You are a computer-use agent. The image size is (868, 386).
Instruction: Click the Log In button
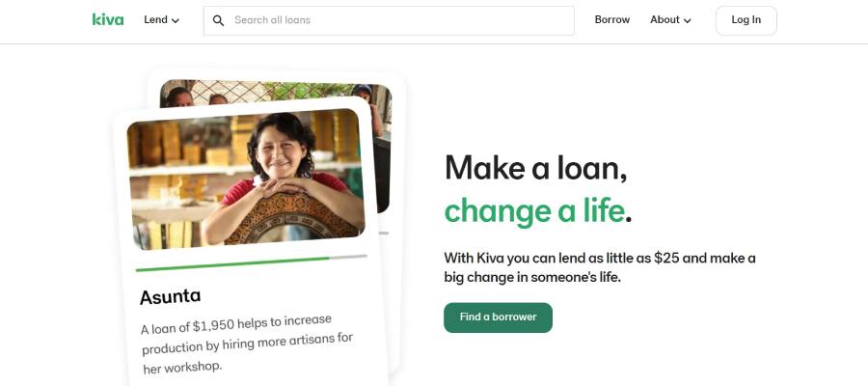tap(746, 20)
